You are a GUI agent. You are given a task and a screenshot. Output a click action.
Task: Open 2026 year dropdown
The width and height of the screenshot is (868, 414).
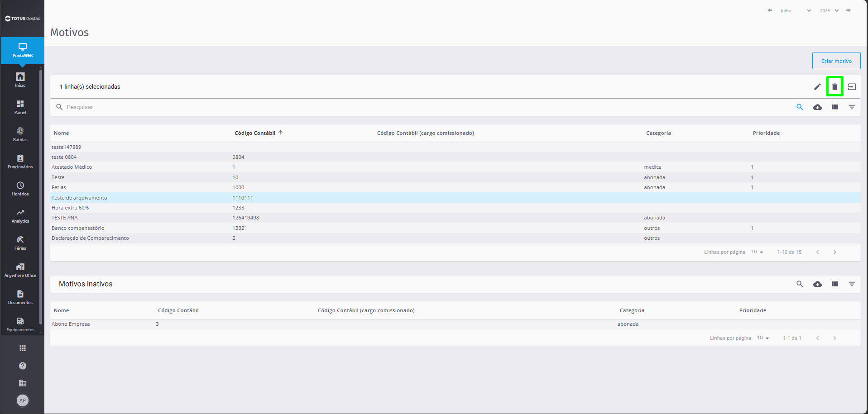830,10
